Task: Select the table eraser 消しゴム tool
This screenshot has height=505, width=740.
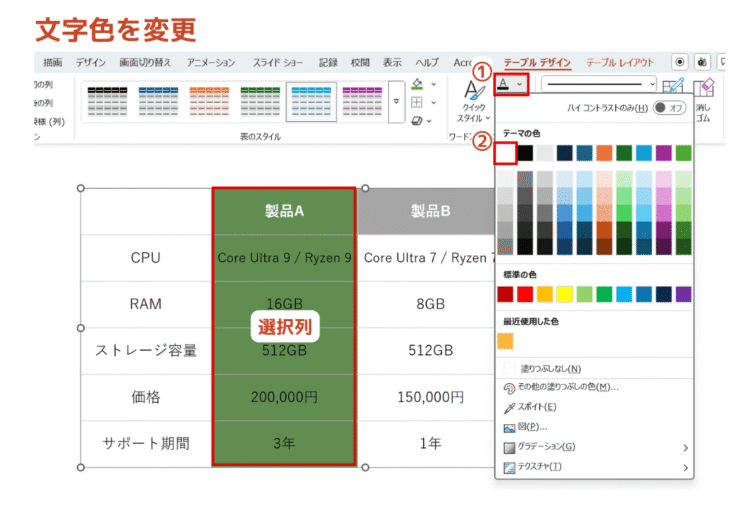Action: 704,99
